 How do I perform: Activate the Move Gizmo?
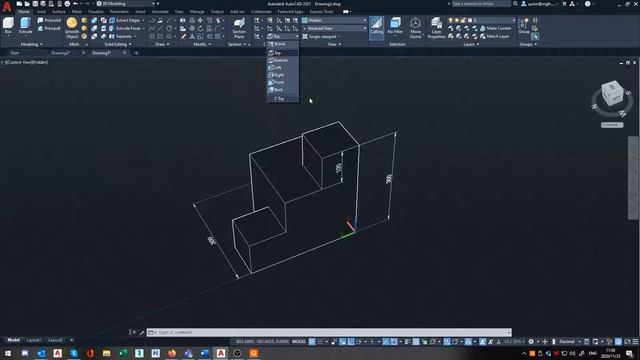click(416, 28)
